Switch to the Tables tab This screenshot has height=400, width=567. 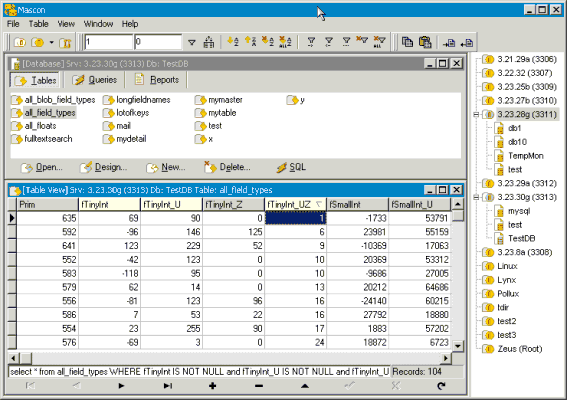coord(35,80)
